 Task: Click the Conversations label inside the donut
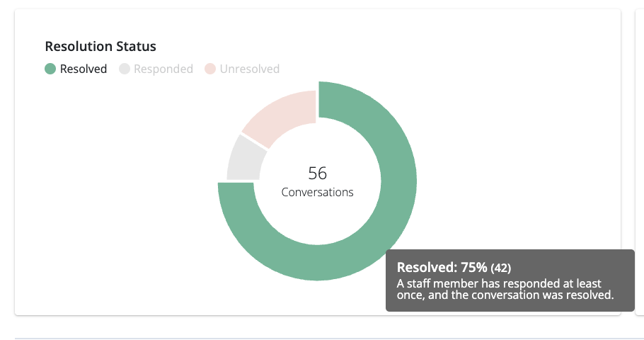[318, 192]
